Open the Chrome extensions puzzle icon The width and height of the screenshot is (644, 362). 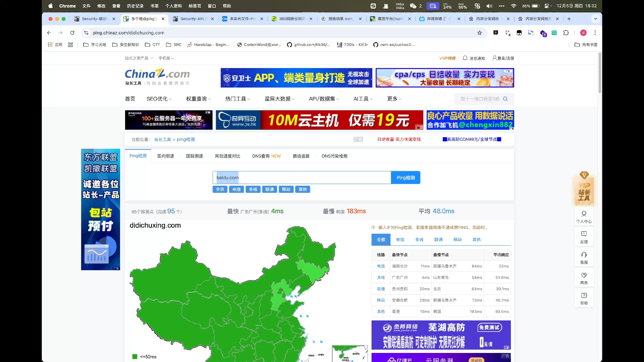coord(566,33)
